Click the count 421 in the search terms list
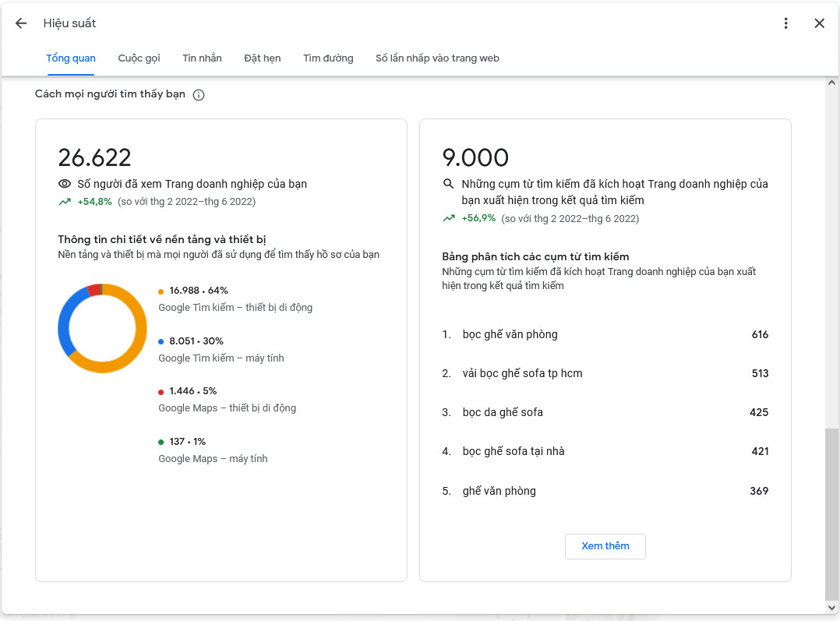This screenshot has width=840, height=621. [x=760, y=451]
